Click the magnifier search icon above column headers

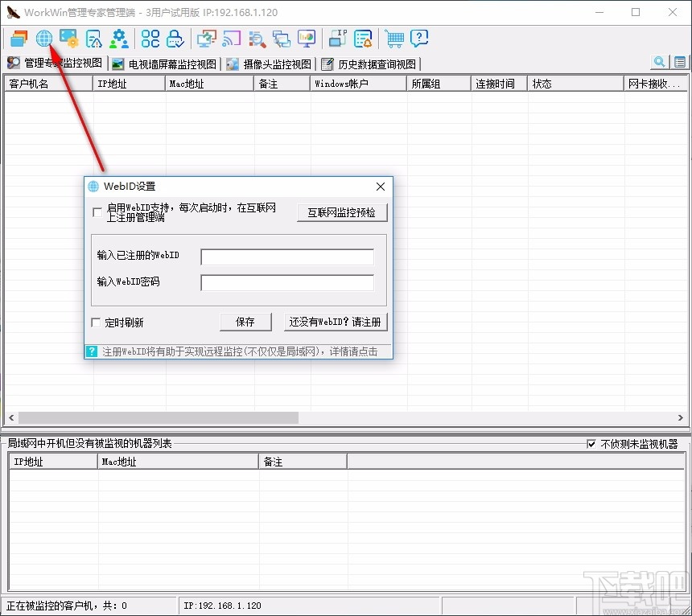click(659, 62)
